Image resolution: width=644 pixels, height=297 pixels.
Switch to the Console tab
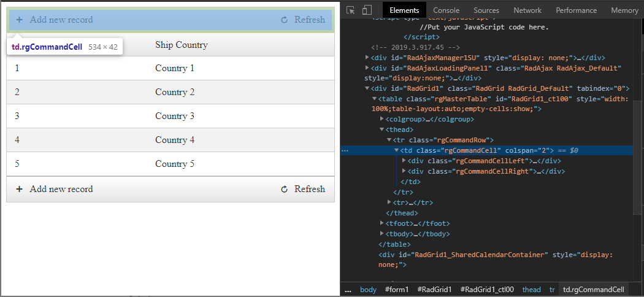(446, 10)
